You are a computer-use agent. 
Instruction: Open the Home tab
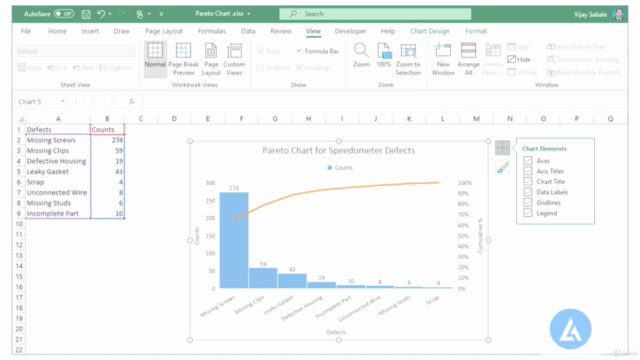(57, 31)
